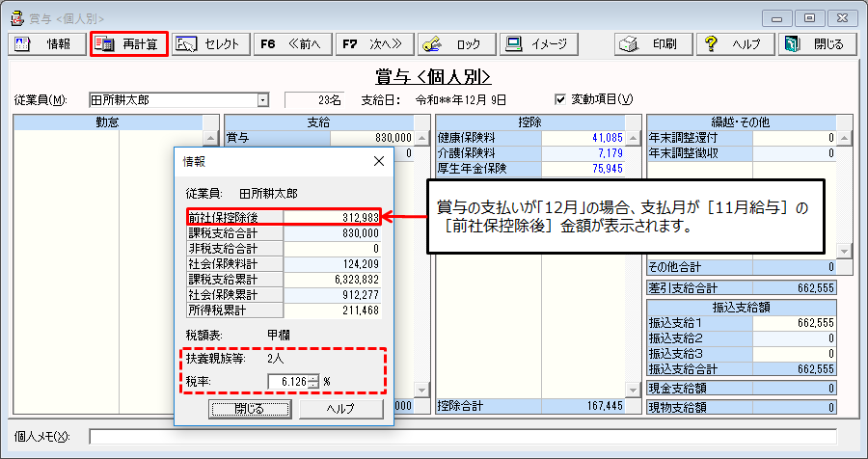868x459 pixels.
Task: Click the 振込支給1 amount cell
Action: pos(794,324)
